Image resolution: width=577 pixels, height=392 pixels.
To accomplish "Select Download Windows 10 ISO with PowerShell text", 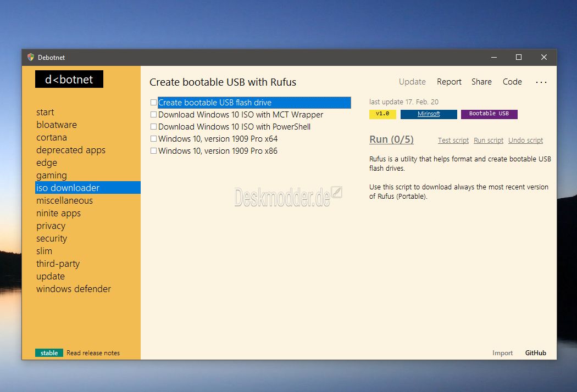I will point(234,126).
